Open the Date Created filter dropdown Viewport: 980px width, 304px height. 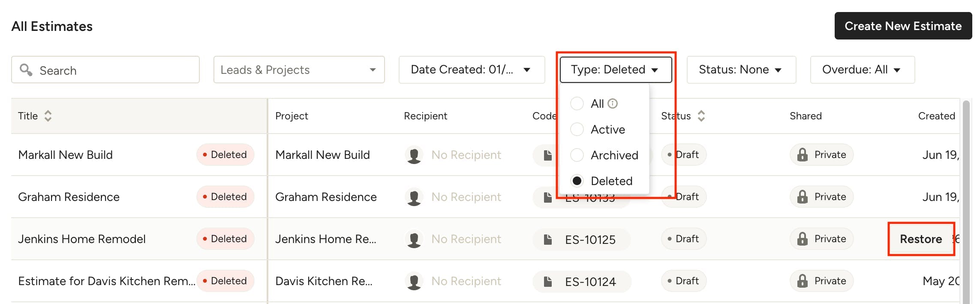click(472, 70)
